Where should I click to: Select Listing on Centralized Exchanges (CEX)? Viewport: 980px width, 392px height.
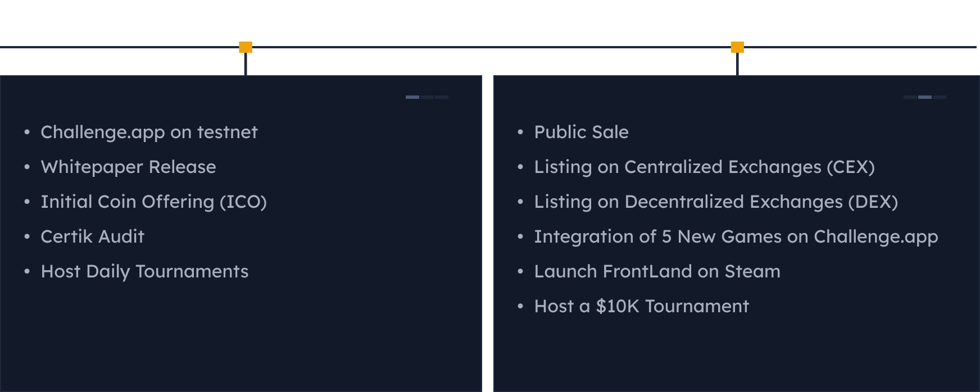pos(704,167)
